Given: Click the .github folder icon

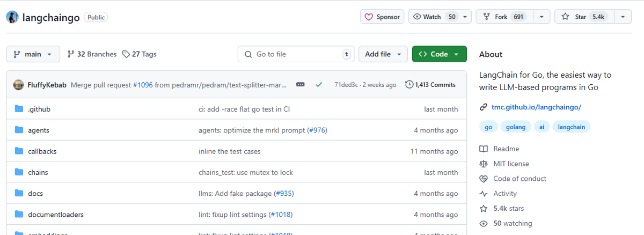Looking at the screenshot, I should pyautogui.click(x=18, y=109).
